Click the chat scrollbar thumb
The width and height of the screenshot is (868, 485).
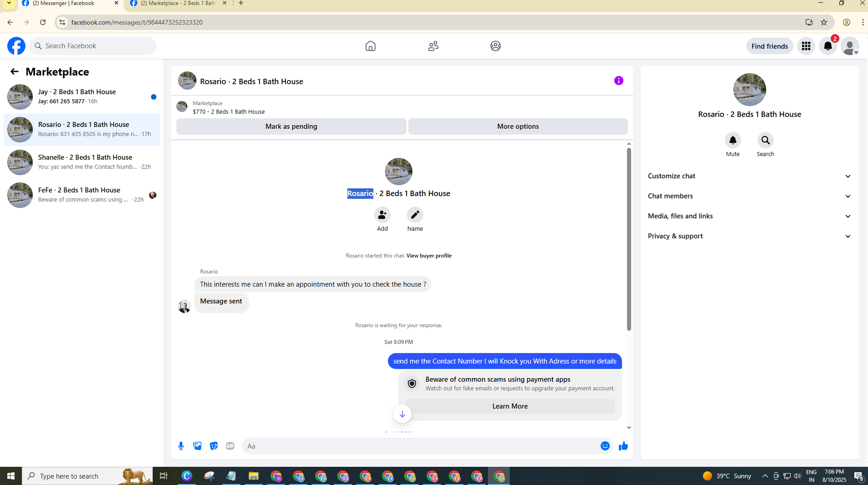(629, 239)
